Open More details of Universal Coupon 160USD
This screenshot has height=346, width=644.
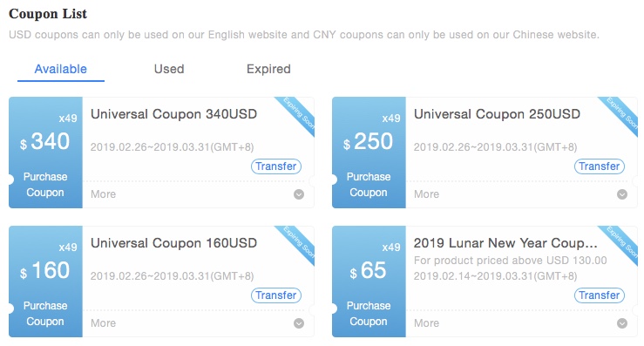103,323
